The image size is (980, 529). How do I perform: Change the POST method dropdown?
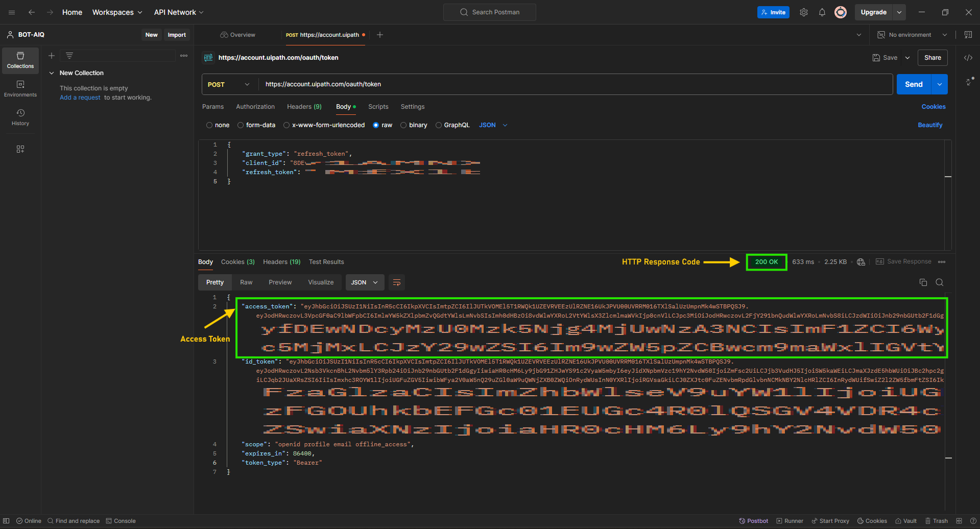pos(230,84)
